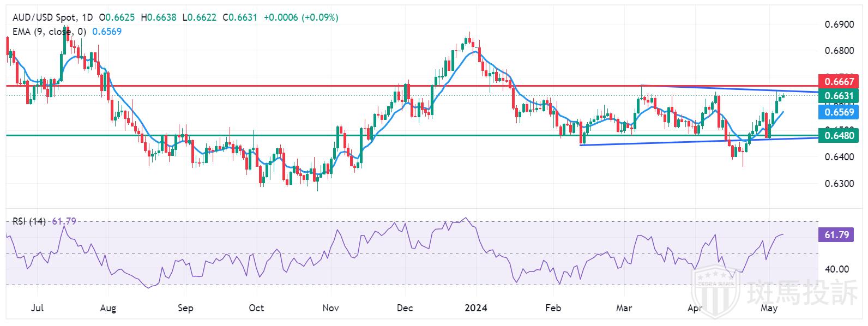Select the EMA (9, close, 0) indicator label
Image resolution: width=868 pixels, height=326 pixels.
(49, 32)
